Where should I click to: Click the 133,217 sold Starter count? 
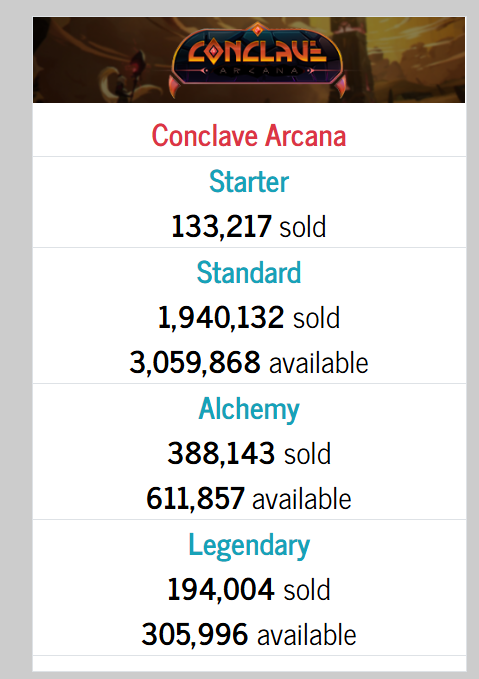coord(249,226)
